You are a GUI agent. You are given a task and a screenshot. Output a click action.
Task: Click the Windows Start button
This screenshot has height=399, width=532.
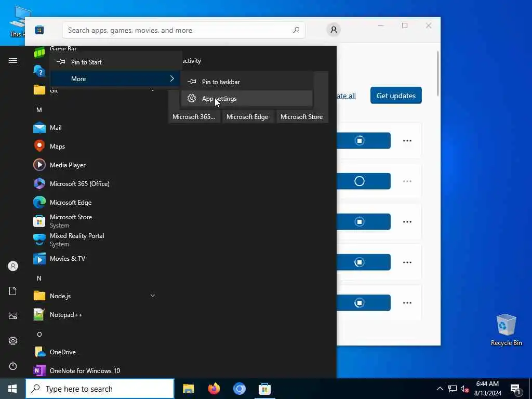click(x=12, y=389)
